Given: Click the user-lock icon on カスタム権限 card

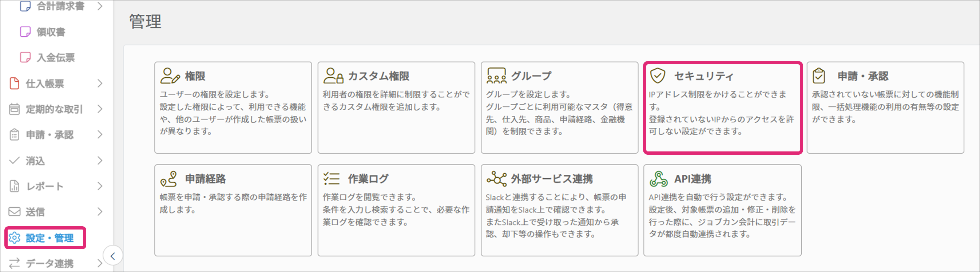Looking at the screenshot, I should coord(333,76).
